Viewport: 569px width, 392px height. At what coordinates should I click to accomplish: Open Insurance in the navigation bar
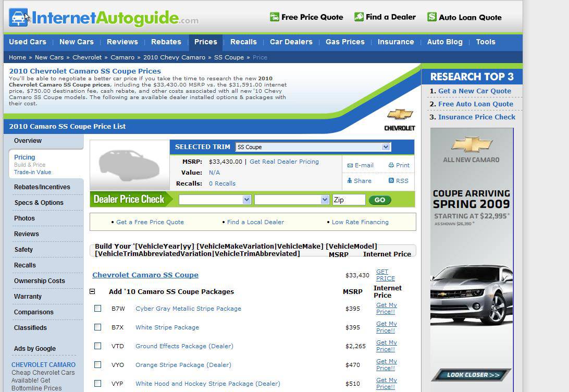396,42
